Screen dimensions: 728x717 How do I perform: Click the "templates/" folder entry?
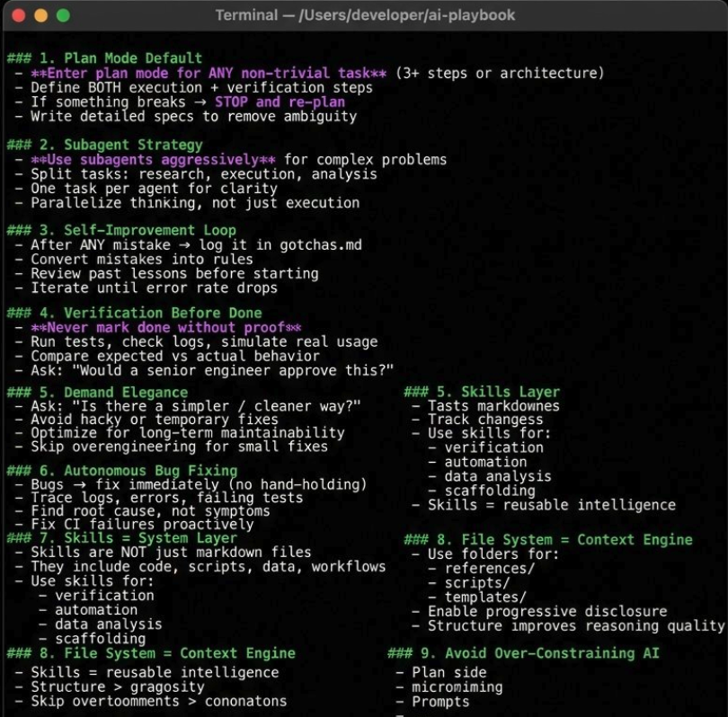(485, 597)
